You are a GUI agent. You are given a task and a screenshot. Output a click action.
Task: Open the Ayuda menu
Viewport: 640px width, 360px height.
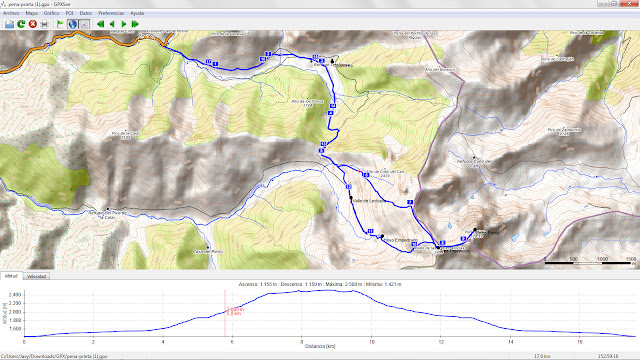click(x=137, y=13)
